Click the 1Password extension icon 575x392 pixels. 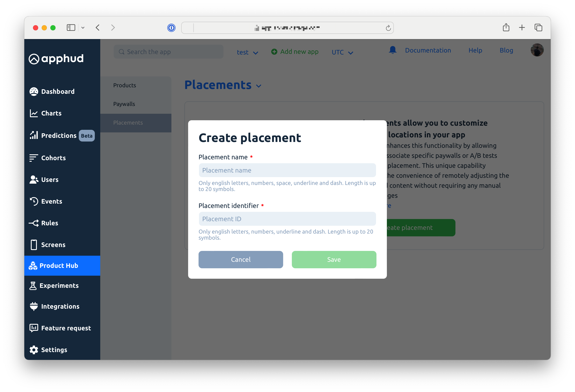coord(171,28)
